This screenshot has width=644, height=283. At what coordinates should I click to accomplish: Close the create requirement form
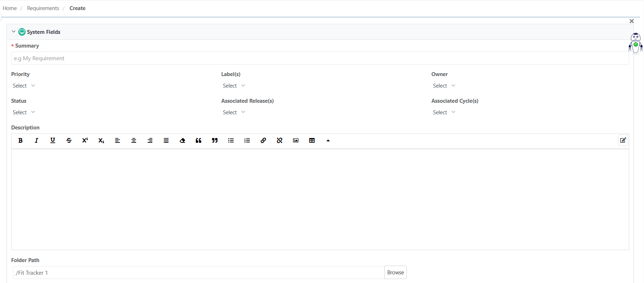click(x=631, y=21)
